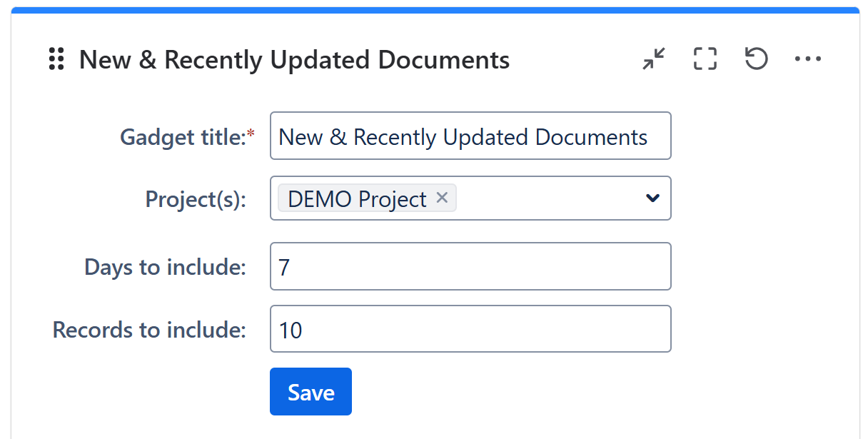Select the DEMO Project tag chip
Viewport: 868px width, 439px height.
coord(357,198)
